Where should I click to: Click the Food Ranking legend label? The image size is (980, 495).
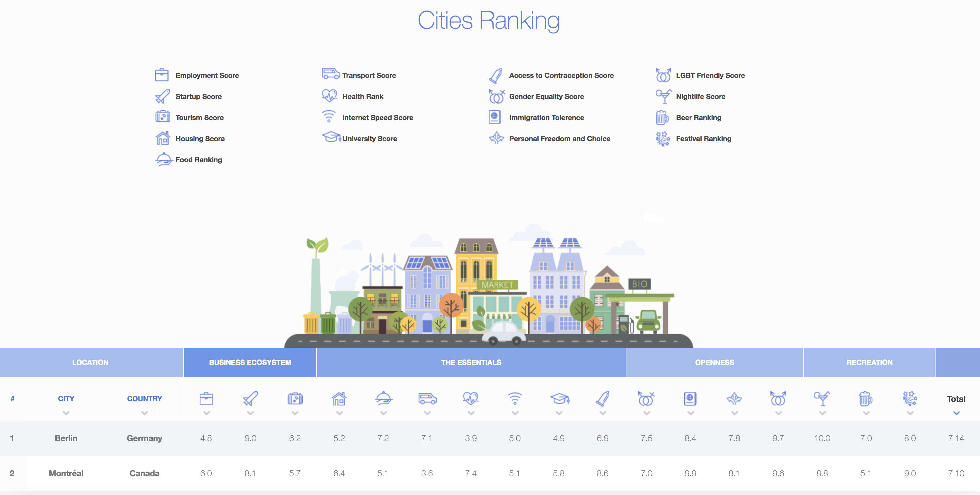click(198, 160)
